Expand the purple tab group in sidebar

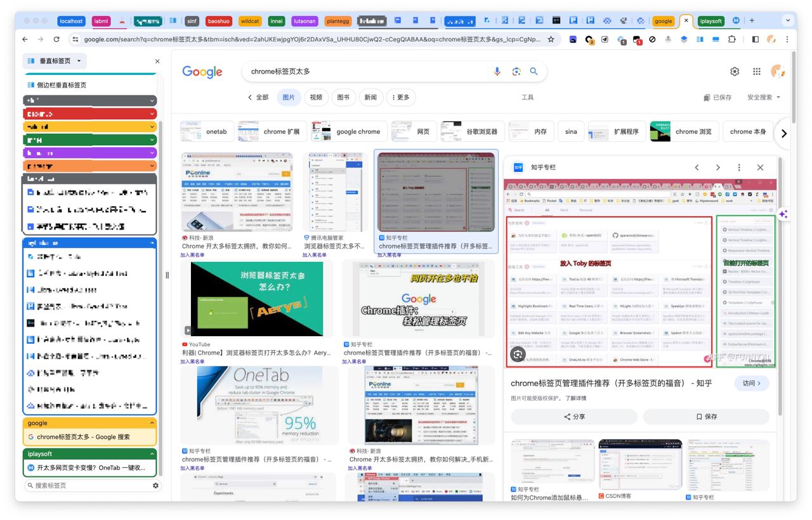(89, 153)
